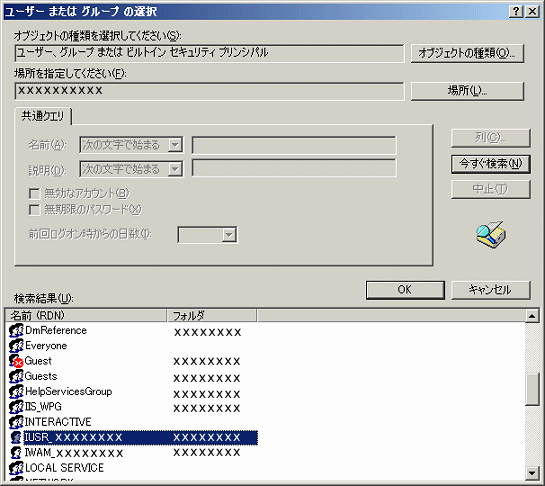Click the IWAM_ user account icon

tap(16, 453)
